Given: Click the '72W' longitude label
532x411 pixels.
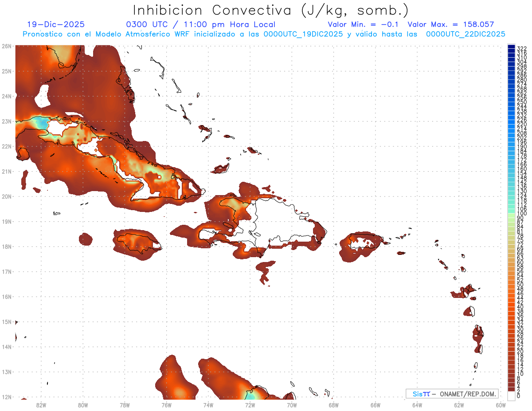Looking at the screenshot, I should click(250, 405).
